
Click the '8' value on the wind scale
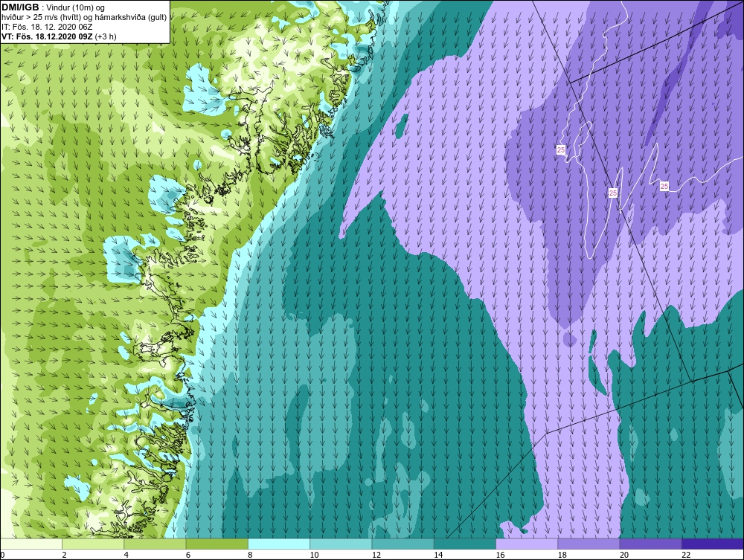point(251,555)
